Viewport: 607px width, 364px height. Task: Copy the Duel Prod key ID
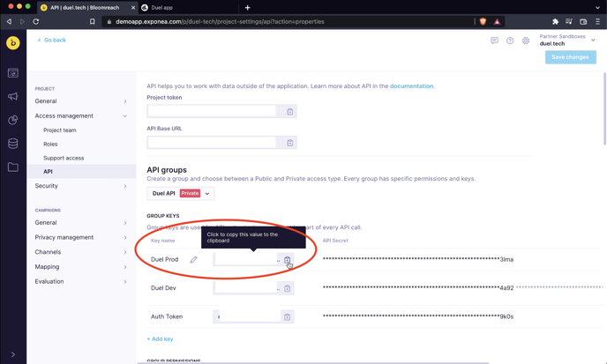coord(288,259)
